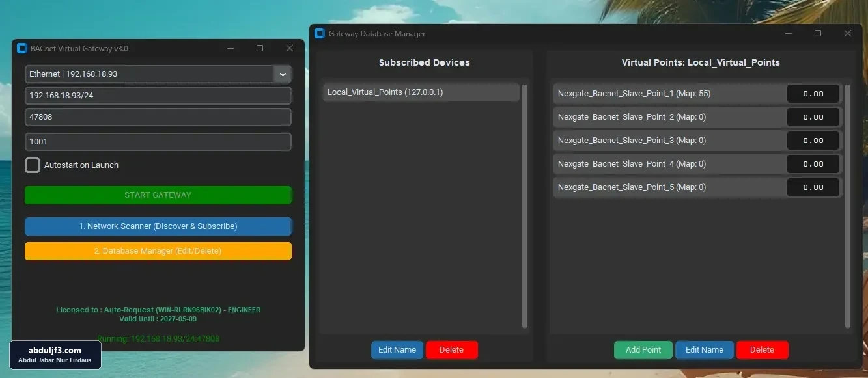Image resolution: width=868 pixels, height=378 pixels.
Task: Enable Autostart on Launch checkbox
Action: coord(33,165)
